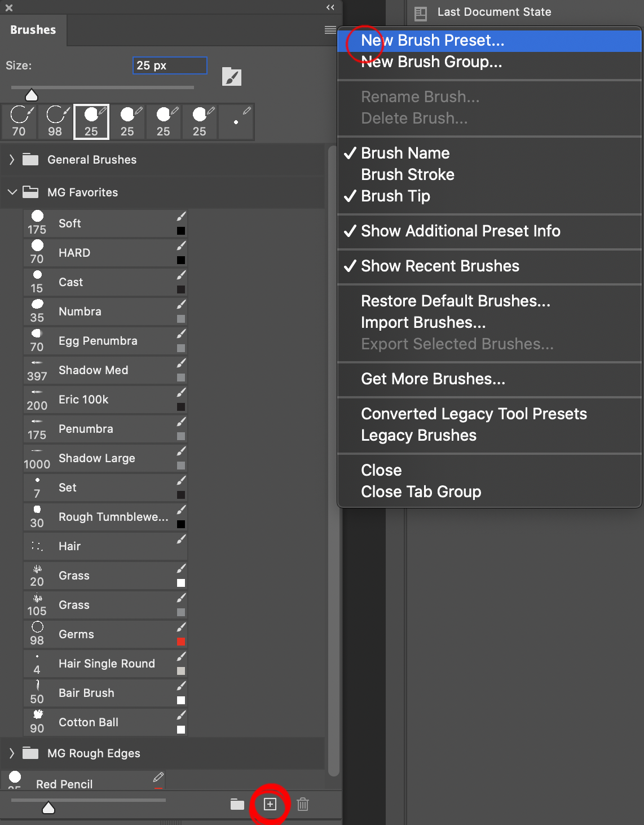Delete selected brush using the trash icon
Image resolution: width=644 pixels, height=825 pixels.
(303, 805)
